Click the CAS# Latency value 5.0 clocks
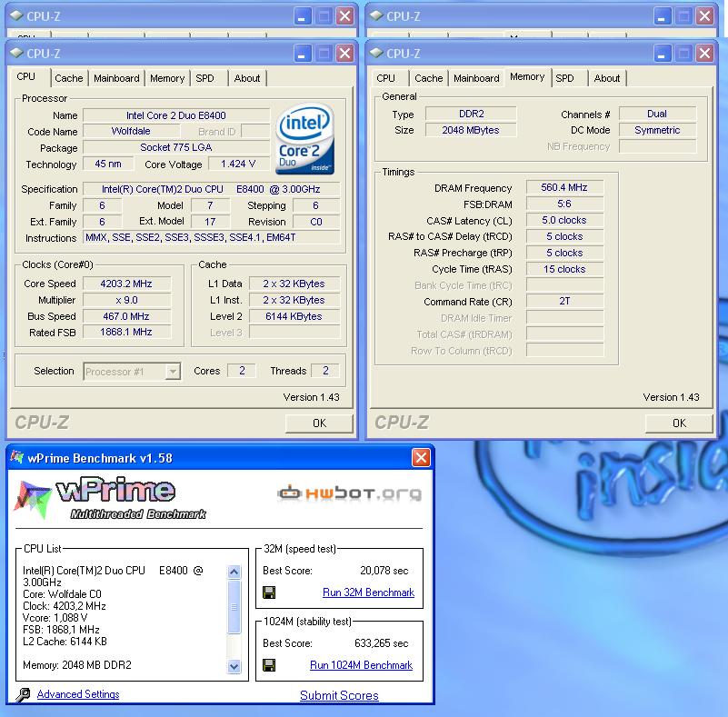Viewport: 728px width, 717px height. point(564,220)
